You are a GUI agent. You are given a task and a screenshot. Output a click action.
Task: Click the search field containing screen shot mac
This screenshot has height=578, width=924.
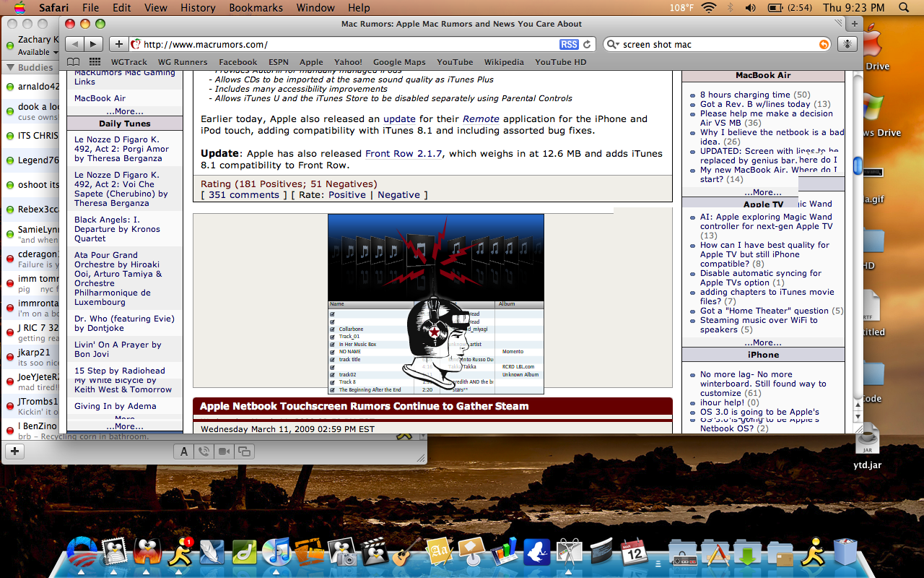[x=717, y=44]
